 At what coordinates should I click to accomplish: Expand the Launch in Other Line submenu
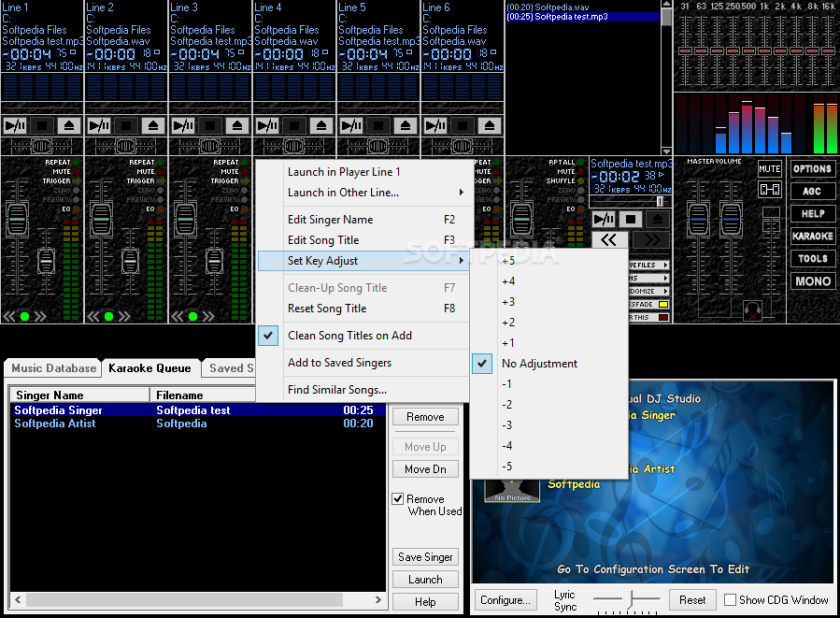point(363,193)
